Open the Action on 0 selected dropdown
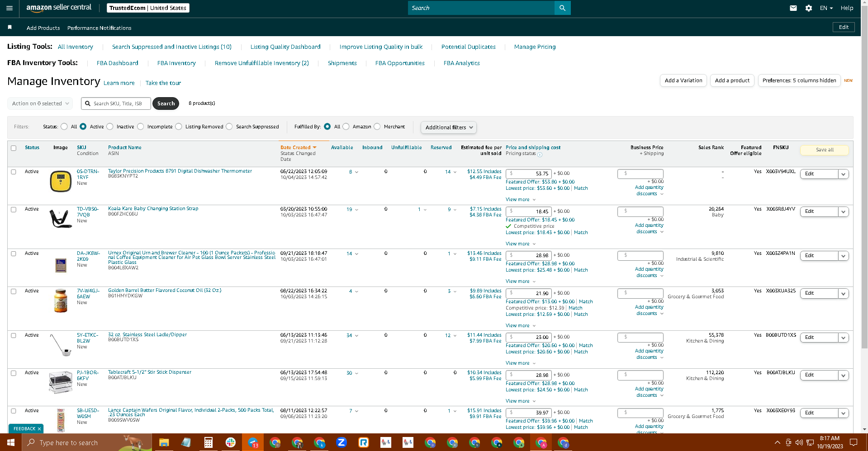 pyautogui.click(x=40, y=103)
